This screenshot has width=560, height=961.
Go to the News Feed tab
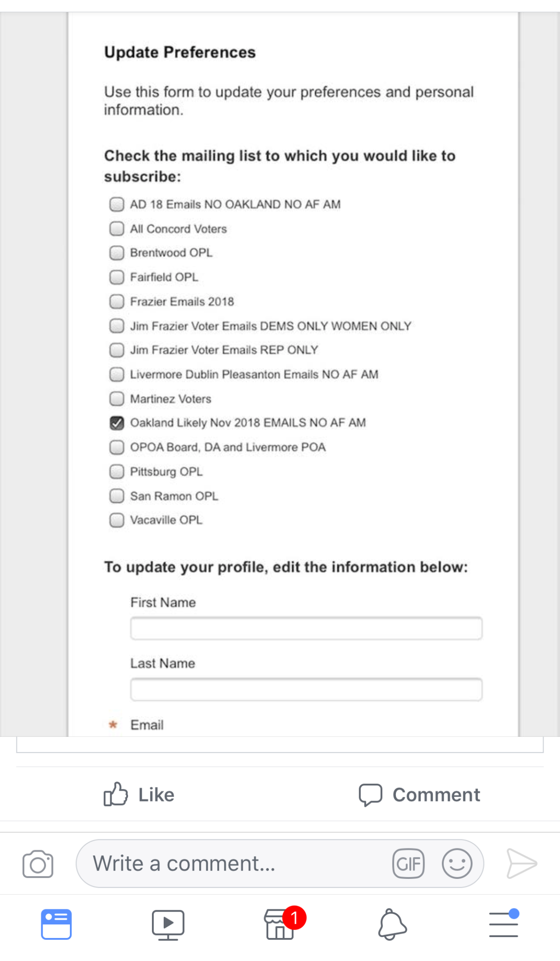[x=56, y=924]
